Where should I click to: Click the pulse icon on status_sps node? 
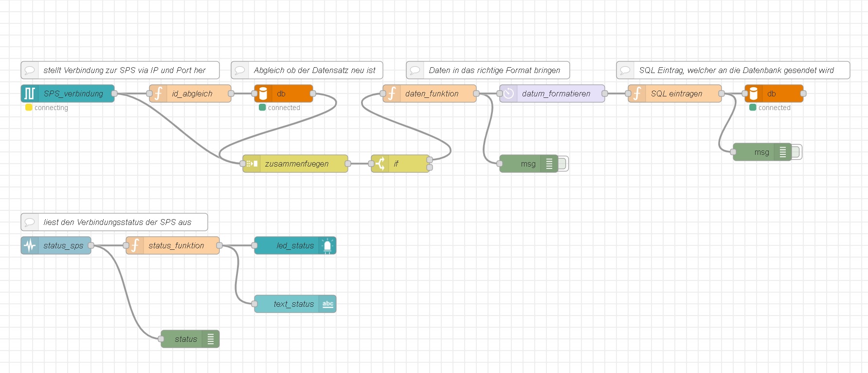30,245
